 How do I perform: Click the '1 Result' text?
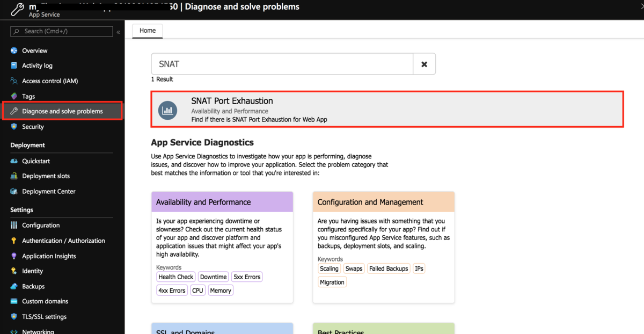[162, 79]
